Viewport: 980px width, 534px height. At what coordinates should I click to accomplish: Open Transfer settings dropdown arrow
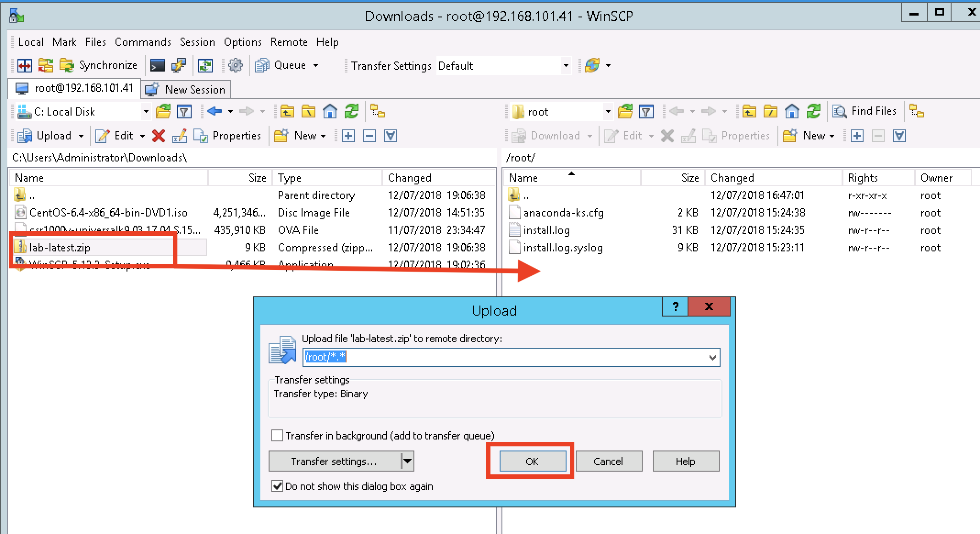point(407,461)
